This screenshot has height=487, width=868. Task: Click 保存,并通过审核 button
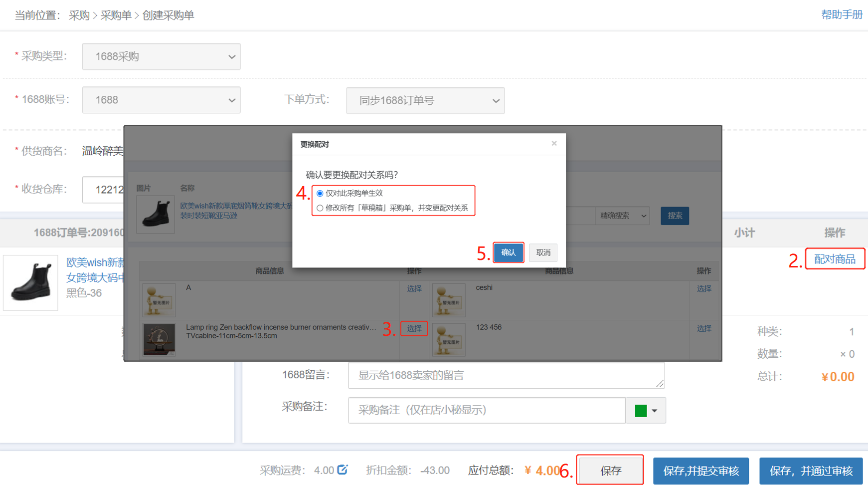click(811, 471)
